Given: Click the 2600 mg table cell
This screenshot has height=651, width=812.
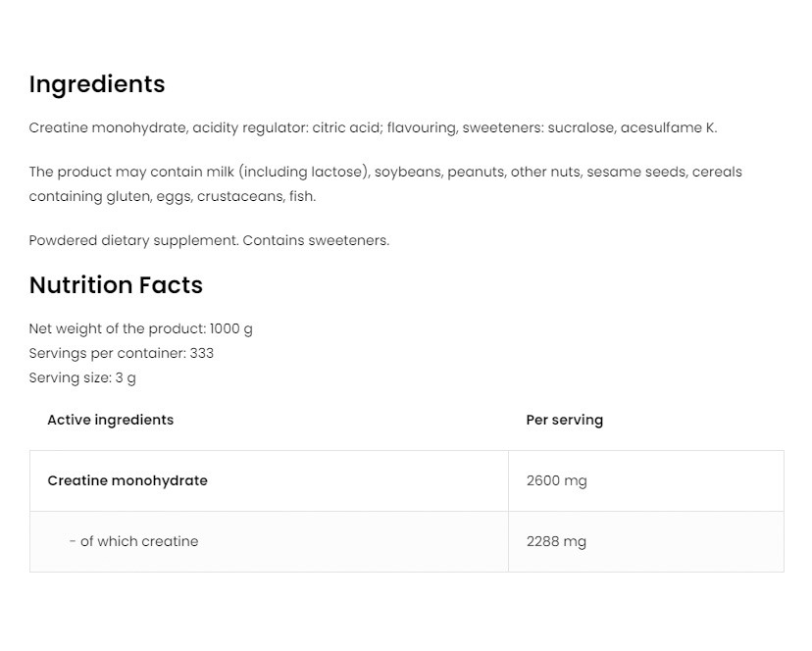Looking at the screenshot, I should [x=556, y=480].
